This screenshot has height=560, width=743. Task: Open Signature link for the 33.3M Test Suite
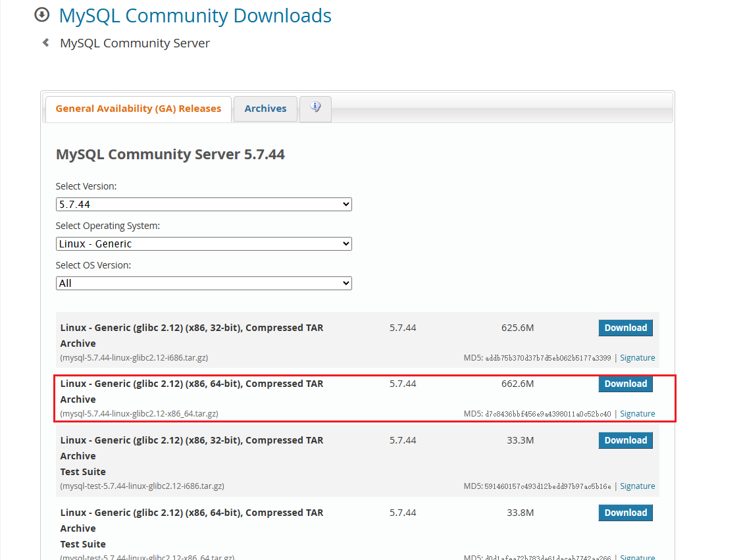(x=637, y=486)
